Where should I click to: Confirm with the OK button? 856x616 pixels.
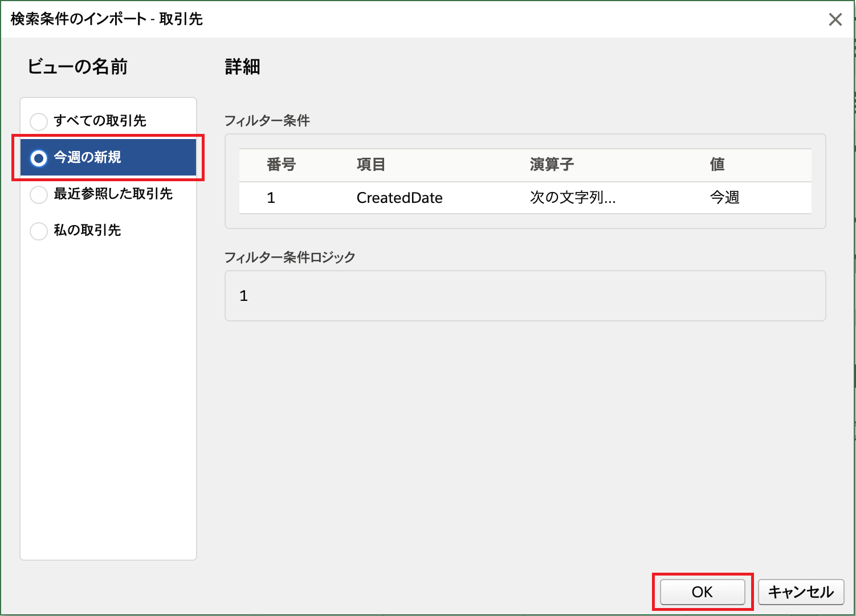(702, 592)
